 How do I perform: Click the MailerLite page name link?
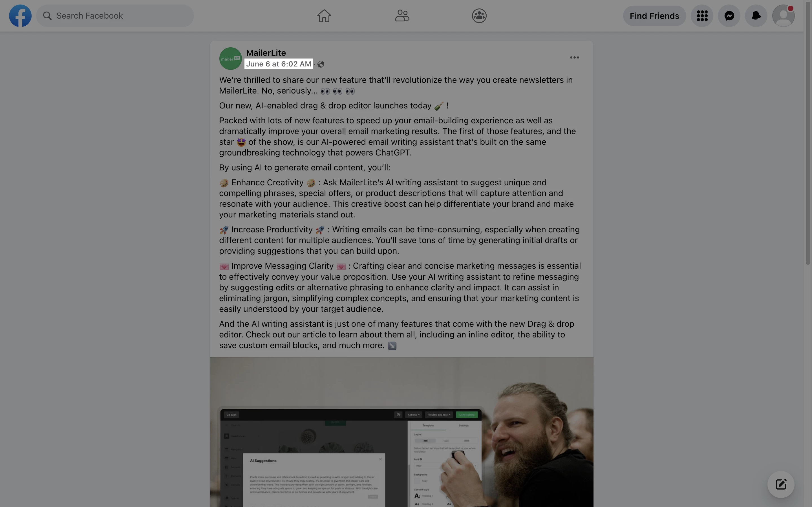(266, 53)
